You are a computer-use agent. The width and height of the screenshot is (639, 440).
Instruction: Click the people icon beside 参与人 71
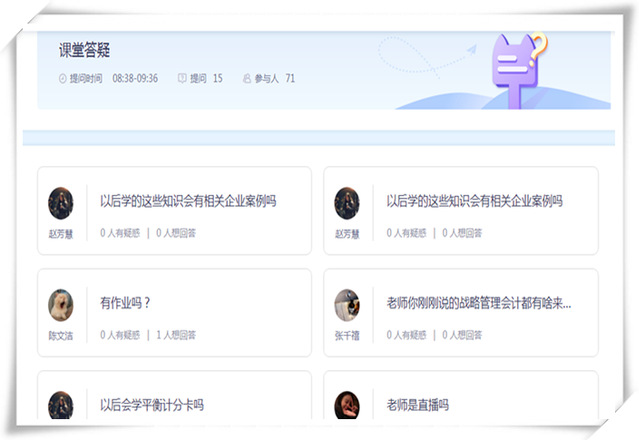click(x=247, y=78)
